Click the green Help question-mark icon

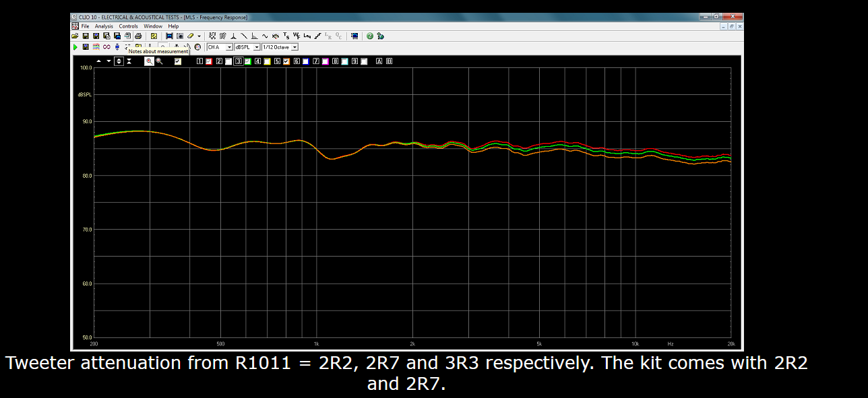pyautogui.click(x=369, y=36)
